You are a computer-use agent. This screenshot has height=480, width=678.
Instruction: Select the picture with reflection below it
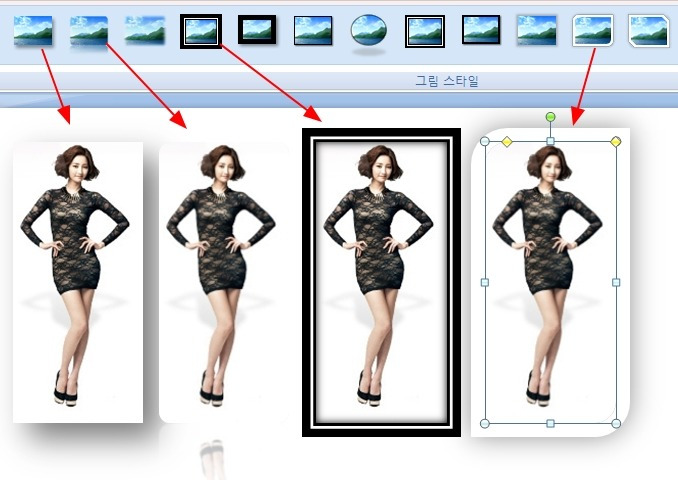click(224, 282)
